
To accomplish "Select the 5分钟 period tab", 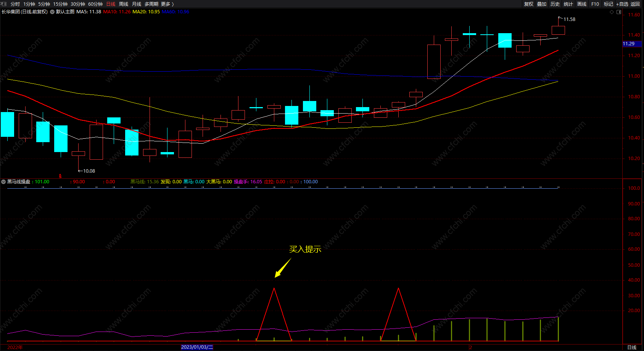I will click(x=44, y=4).
